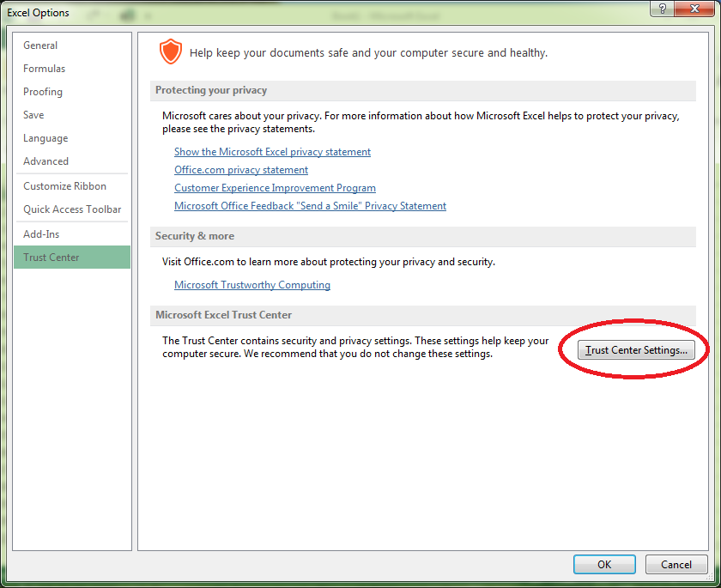Close the Excel Options dialog
The image size is (721, 588).
(694, 9)
